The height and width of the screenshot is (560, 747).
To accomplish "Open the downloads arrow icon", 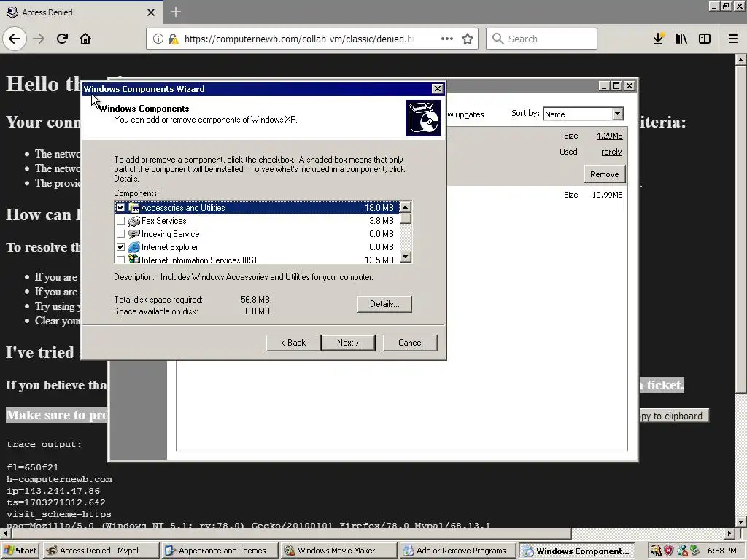I will (x=659, y=39).
